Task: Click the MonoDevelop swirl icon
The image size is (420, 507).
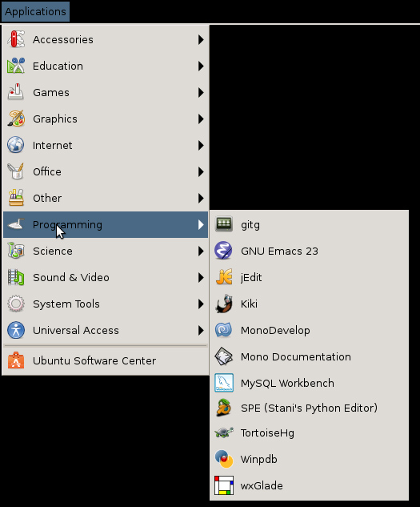Action: [223, 330]
